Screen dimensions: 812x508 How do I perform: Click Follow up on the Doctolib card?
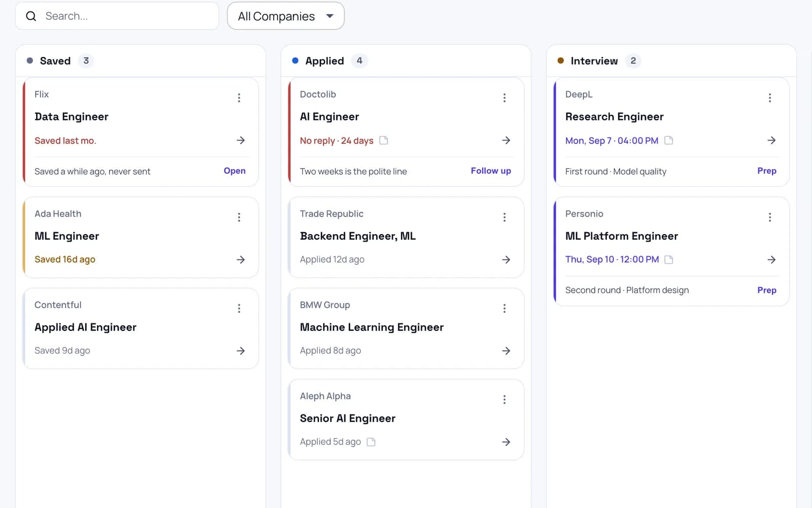click(x=491, y=171)
